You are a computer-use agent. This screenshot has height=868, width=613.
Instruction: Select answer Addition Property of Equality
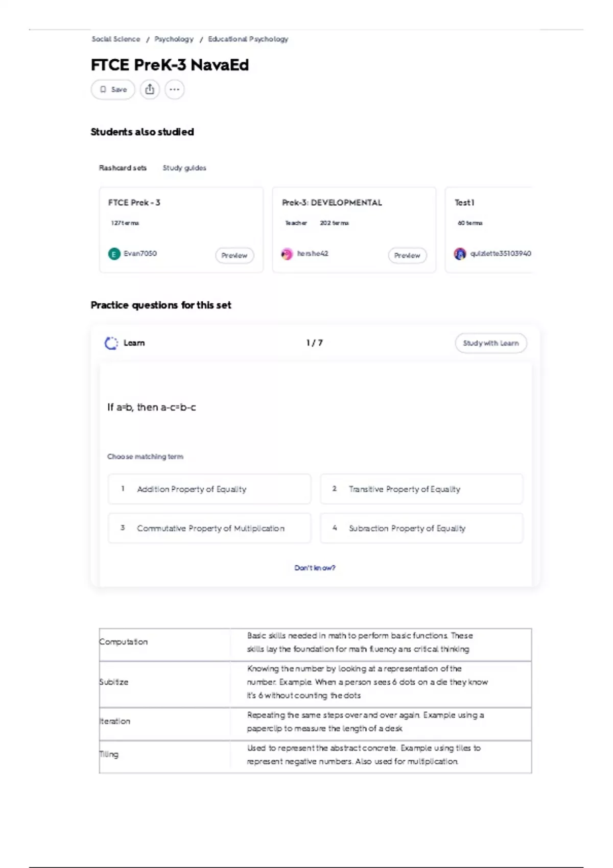click(209, 489)
